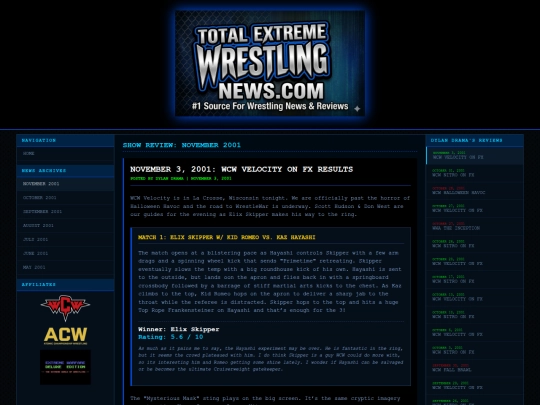Open October 6 WCW Velocity on FX review
540x405 pixels.
click(475, 333)
